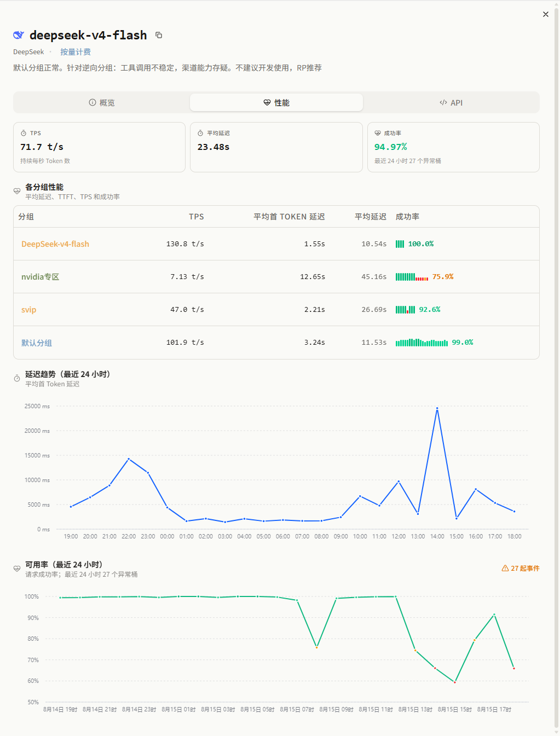This screenshot has height=736, width=560.
Task: Click the 99.0% success rate bars
Action: (x=422, y=343)
